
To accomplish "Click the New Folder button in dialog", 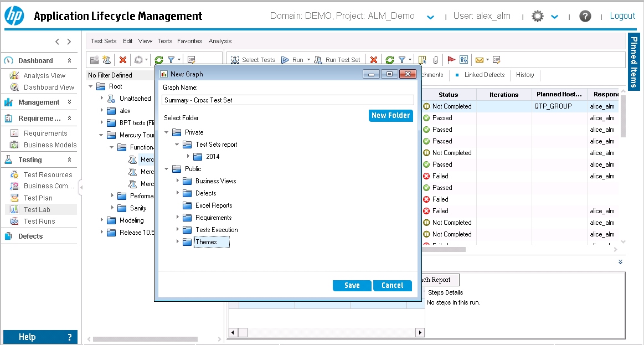I will (390, 115).
